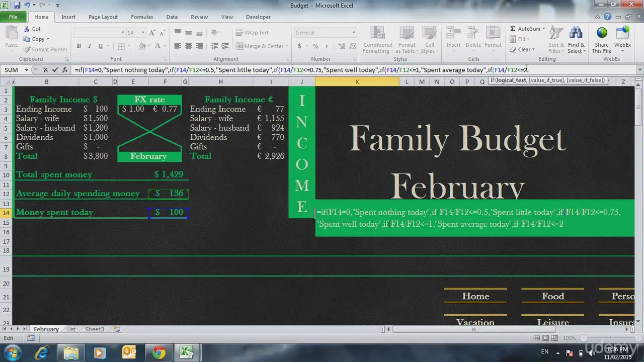Open the Font name dropdown

point(122,33)
